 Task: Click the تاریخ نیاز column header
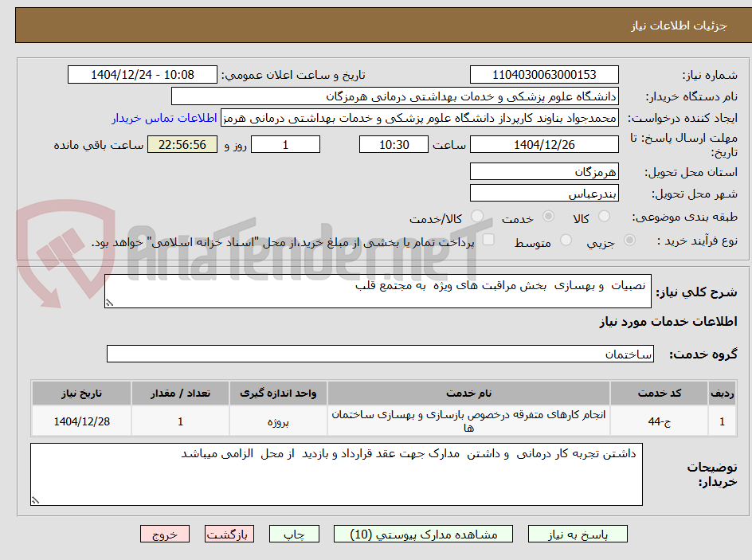81,394
